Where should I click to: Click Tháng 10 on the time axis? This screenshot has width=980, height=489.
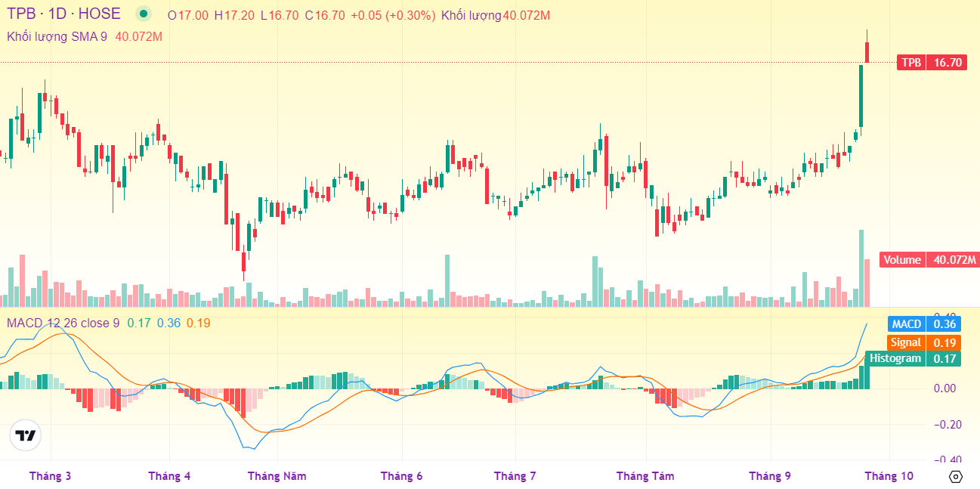[889, 476]
